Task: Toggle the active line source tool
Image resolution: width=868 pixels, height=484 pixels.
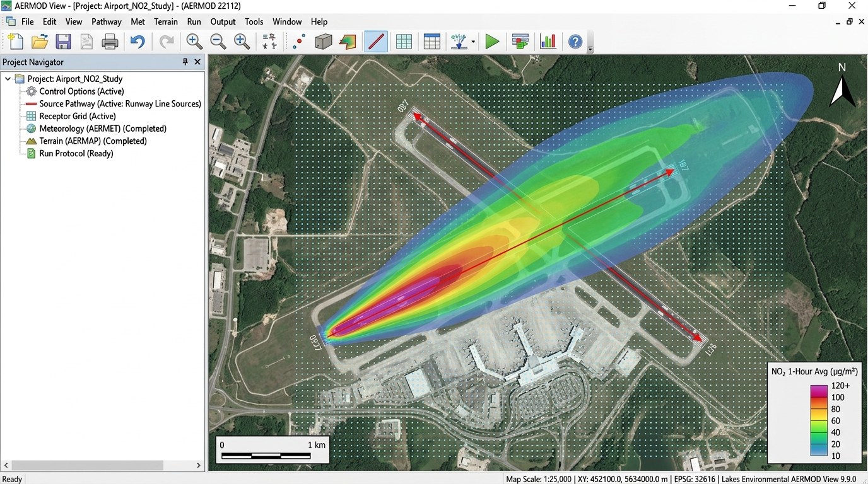Action: click(376, 42)
